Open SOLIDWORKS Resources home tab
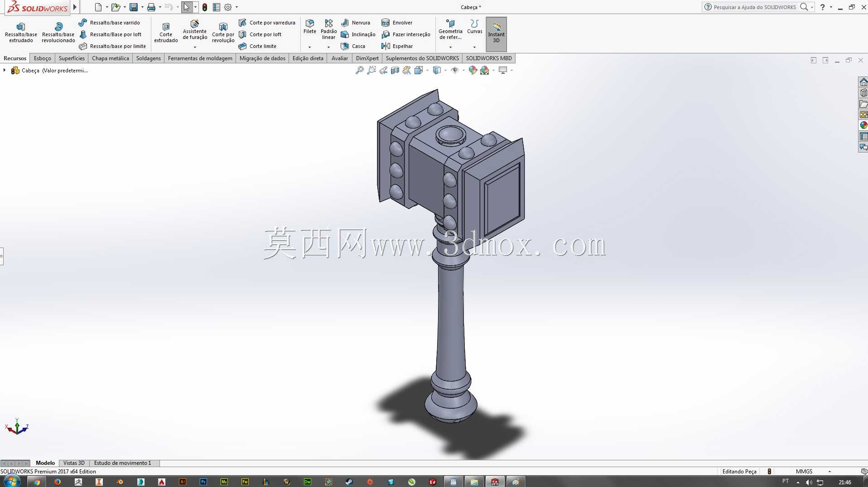 863,82
